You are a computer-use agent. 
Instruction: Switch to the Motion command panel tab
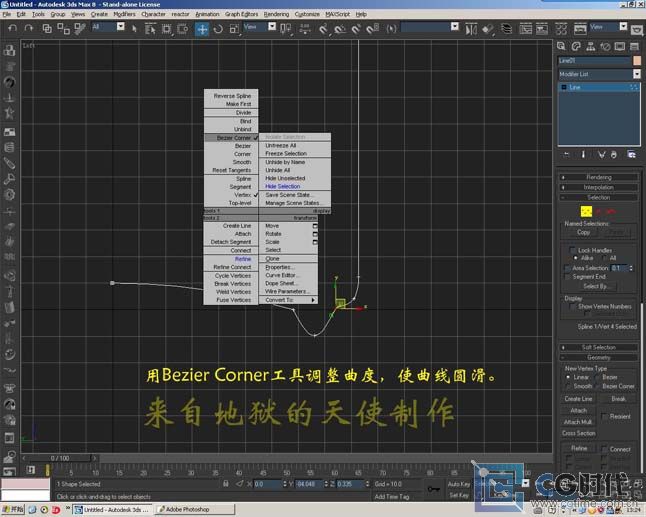(605, 46)
